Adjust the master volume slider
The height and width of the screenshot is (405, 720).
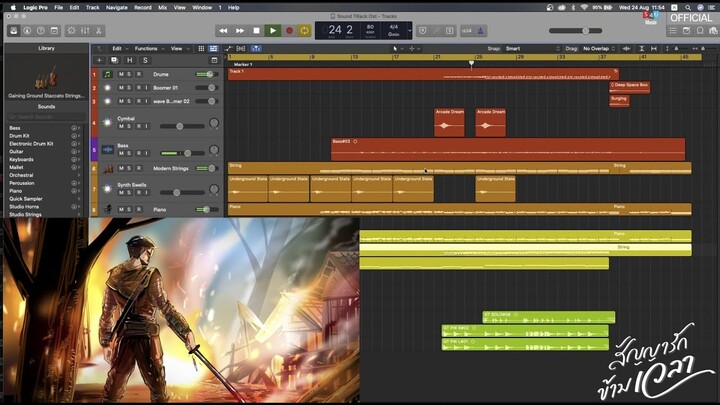[x=575, y=31]
